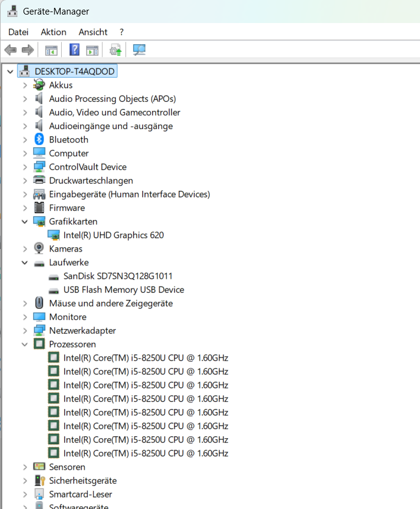This screenshot has height=509, width=420.
Task: Click the Eingabegeräte HID icon
Action: (x=39, y=194)
